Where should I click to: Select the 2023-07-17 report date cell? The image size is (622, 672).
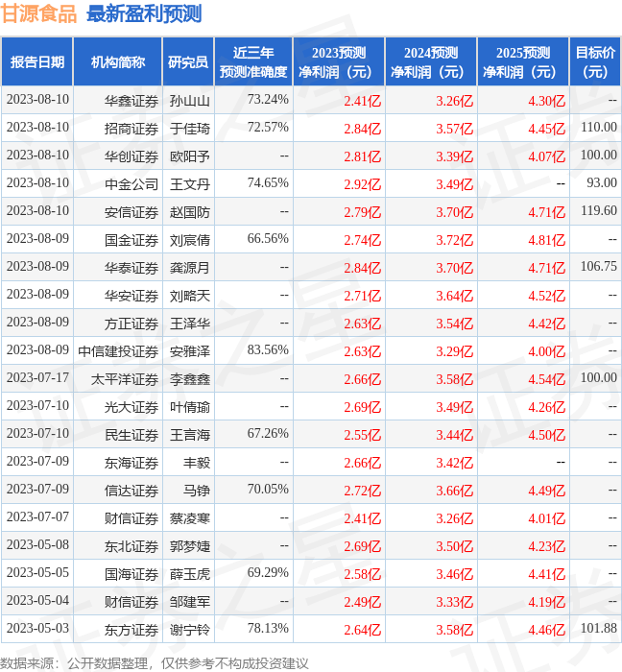tap(37, 378)
